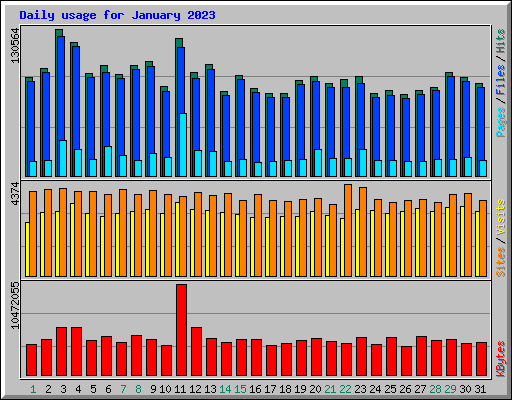Click the yellow visits bar for day 30
Viewport: 512px width, 400px height.
[462, 241]
